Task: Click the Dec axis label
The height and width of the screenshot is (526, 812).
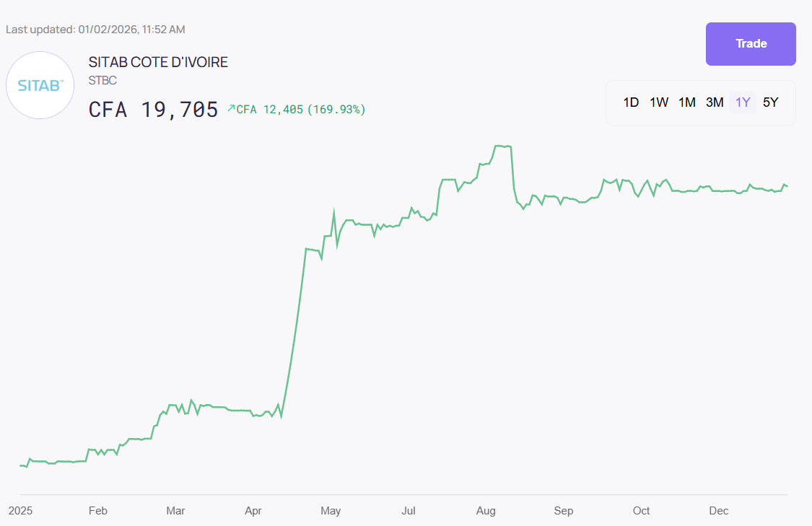Action: 718,511
